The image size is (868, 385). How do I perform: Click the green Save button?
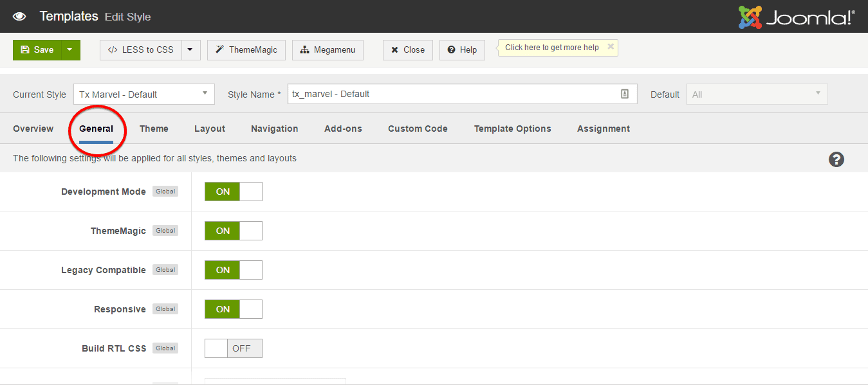coord(37,50)
